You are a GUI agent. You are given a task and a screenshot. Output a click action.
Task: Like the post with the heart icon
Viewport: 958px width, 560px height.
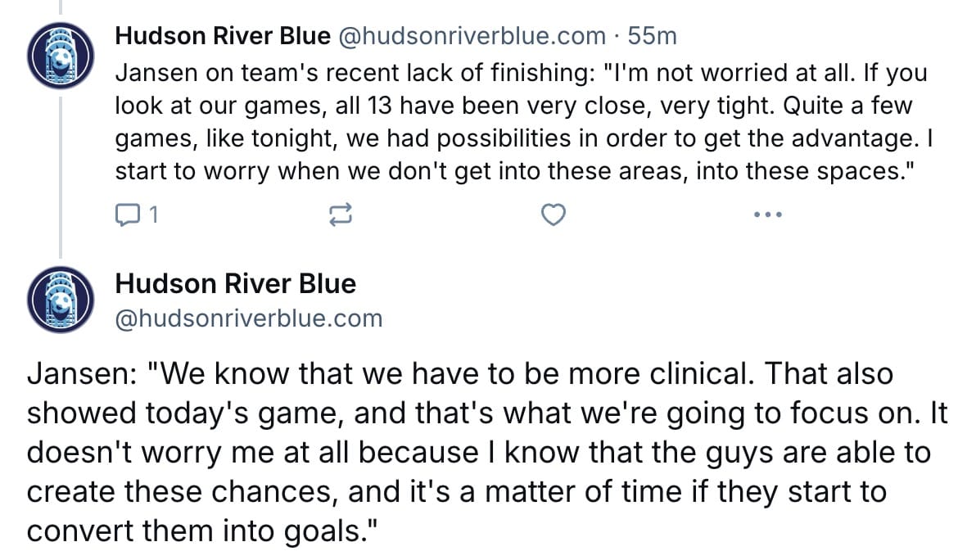(554, 215)
